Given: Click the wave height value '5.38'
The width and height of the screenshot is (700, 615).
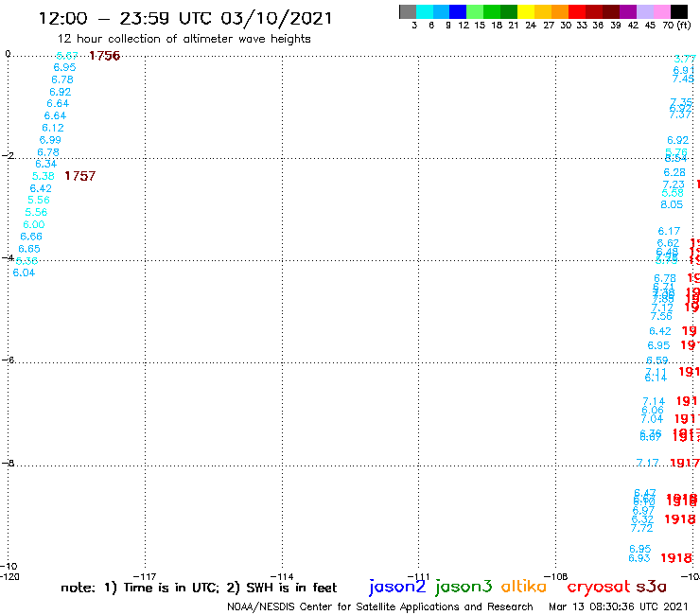Looking at the screenshot, I should 44,176.
